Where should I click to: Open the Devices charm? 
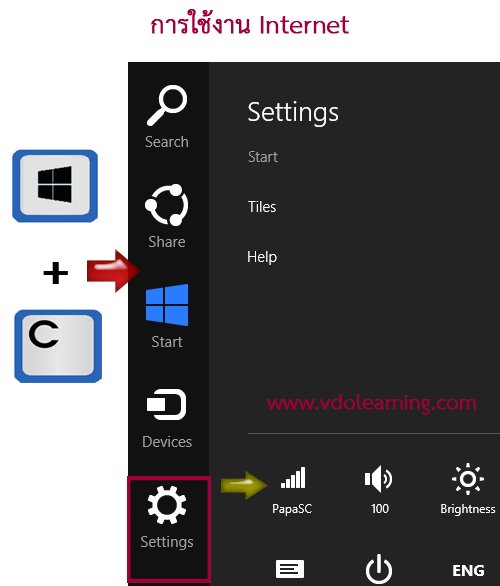tap(167, 418)
